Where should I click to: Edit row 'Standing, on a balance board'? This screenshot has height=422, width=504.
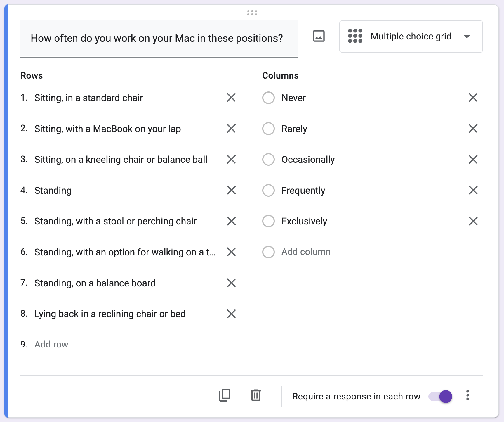click(x=95, y=283)
